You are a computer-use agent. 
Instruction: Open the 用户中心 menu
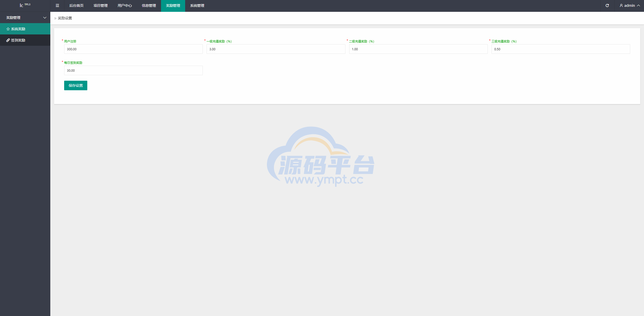tap(125, 6)
